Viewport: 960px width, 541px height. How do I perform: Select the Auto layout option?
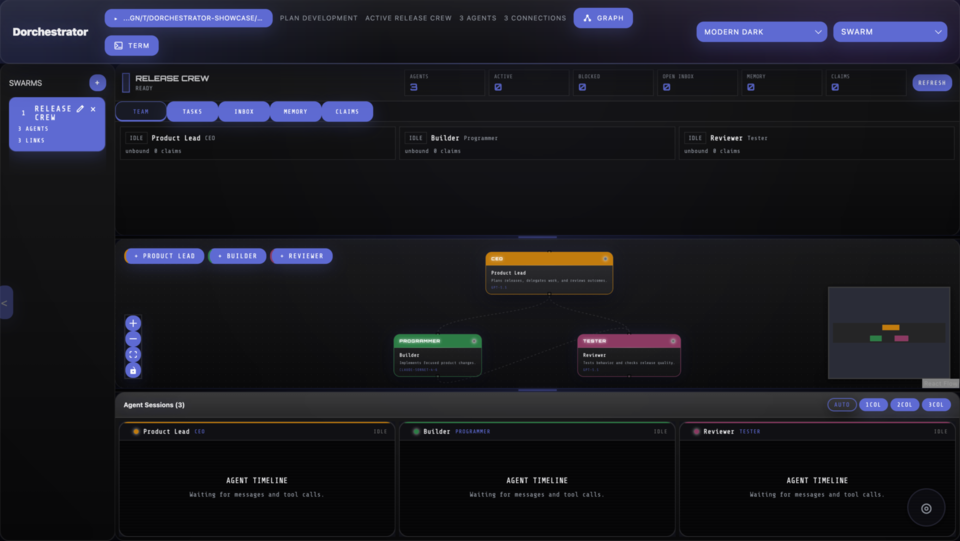point(842,405)
